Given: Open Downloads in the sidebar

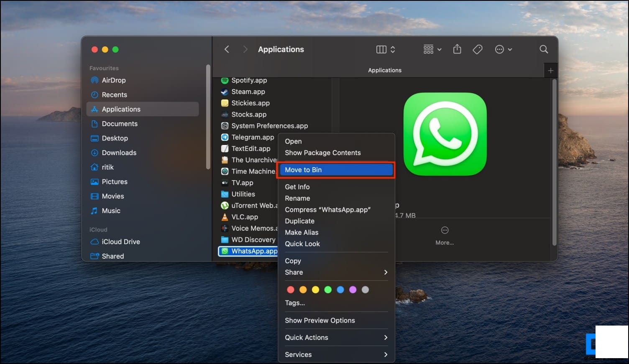Looking at the screenshot, I should (x=142, y=153).
